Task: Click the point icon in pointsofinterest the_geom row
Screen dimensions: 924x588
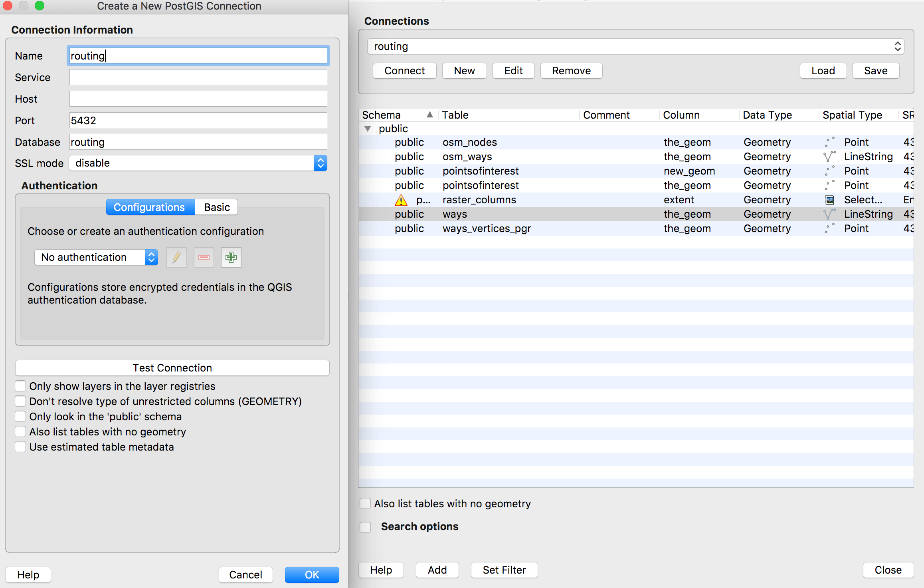Action: [x=830, y=185]
